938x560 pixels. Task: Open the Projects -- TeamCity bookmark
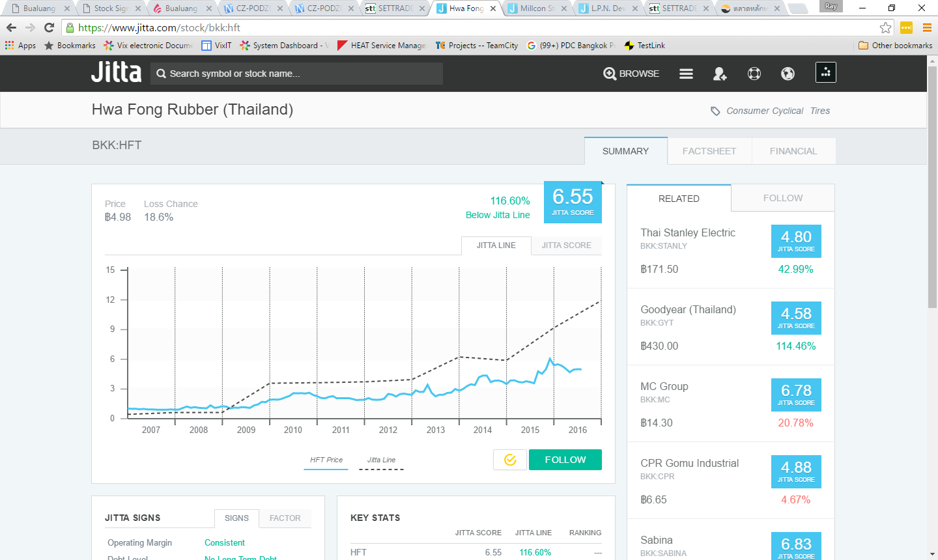pyautogui.click(x=477, y=46)
